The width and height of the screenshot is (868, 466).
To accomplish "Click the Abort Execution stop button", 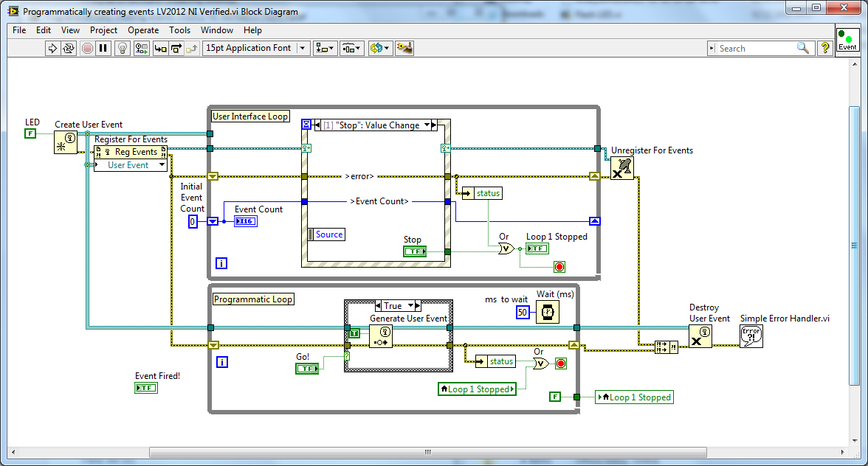I will pos(87,49).
